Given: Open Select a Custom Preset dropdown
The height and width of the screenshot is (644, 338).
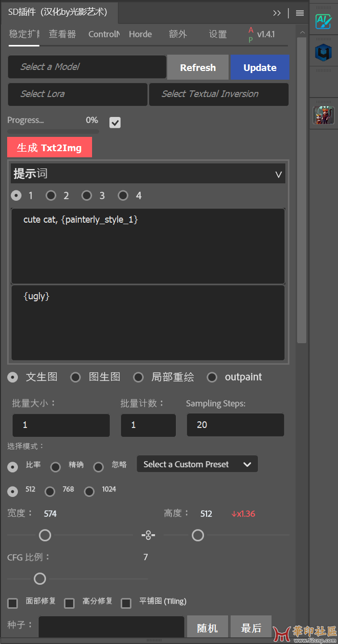Looking at the screenshot, I should tap(197, 464).
